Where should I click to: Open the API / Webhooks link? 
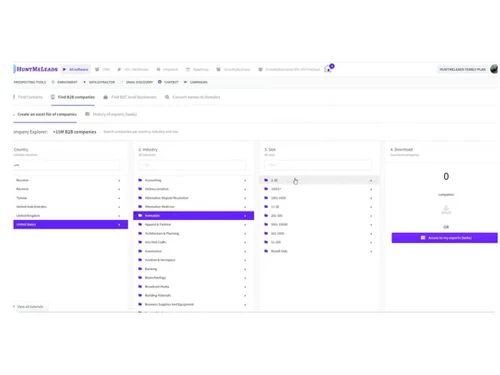133,69
